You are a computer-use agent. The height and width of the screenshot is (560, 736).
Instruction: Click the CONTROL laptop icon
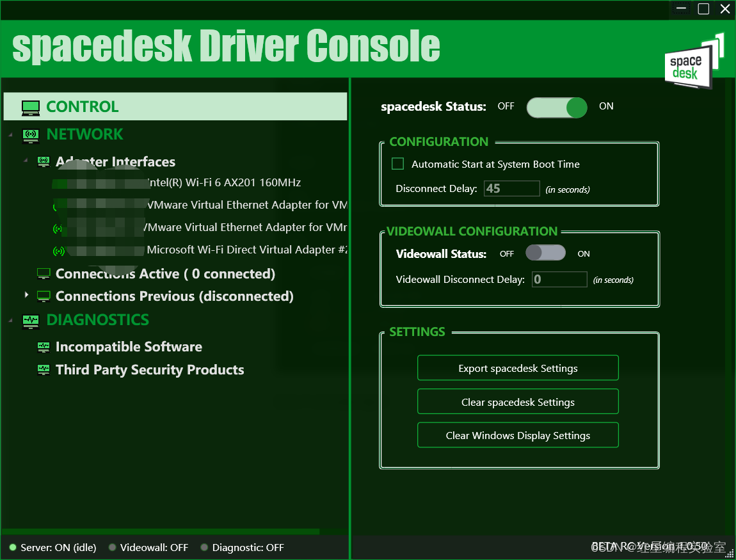click(31, 108)
